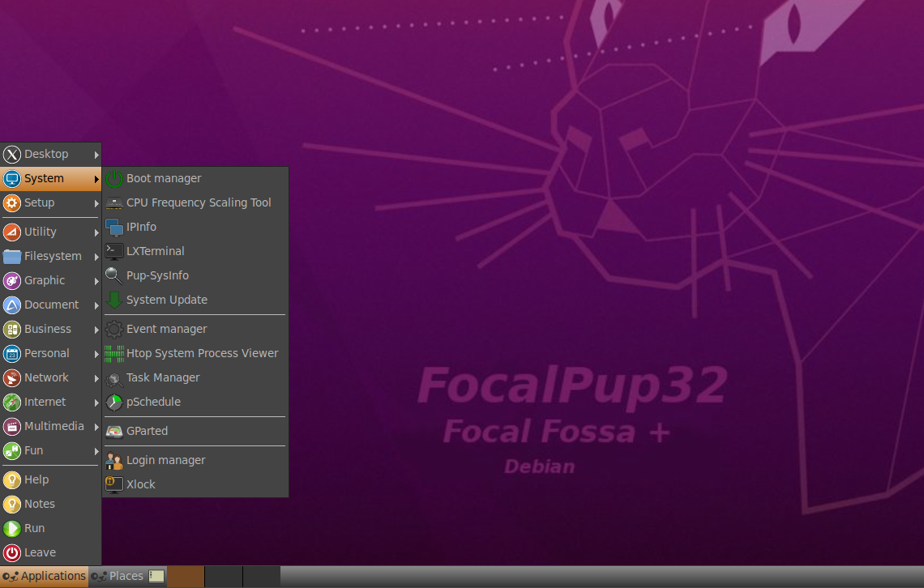Click the System Update green arrow icon
The image size is (924, 588).
pos(113,300)
